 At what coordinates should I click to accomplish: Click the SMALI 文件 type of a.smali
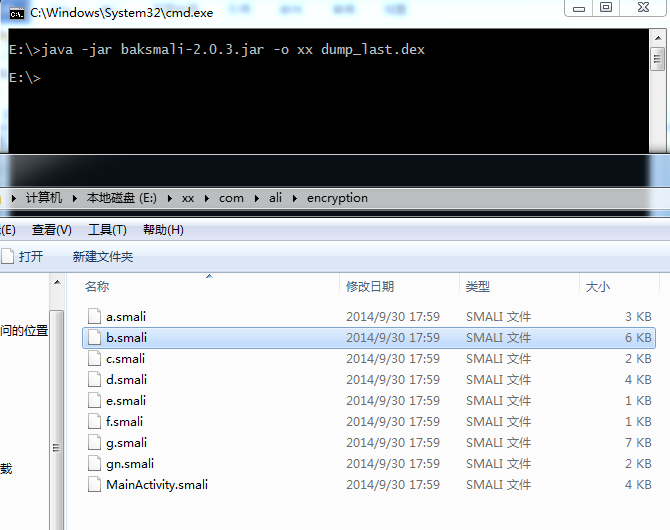tap(498, 317)
